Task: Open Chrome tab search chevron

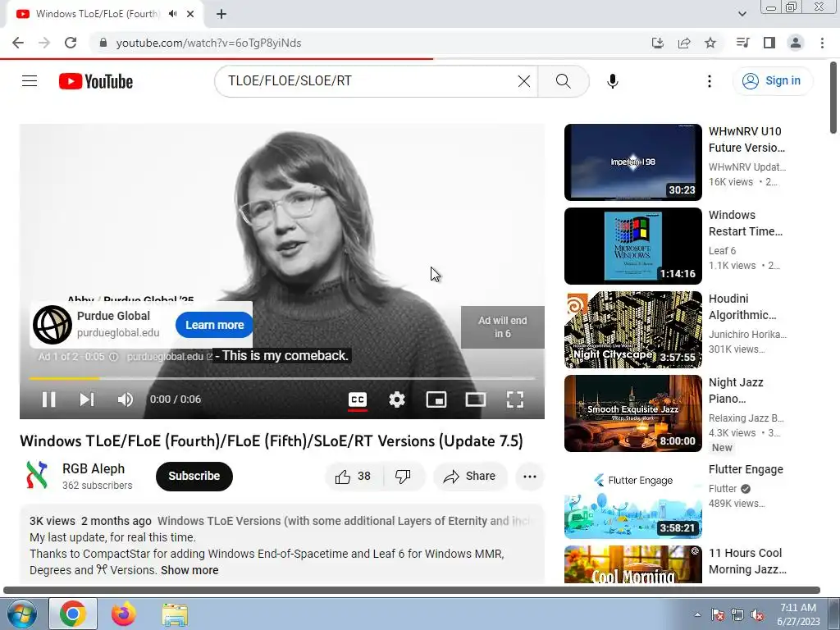Action: click(742, 14)
